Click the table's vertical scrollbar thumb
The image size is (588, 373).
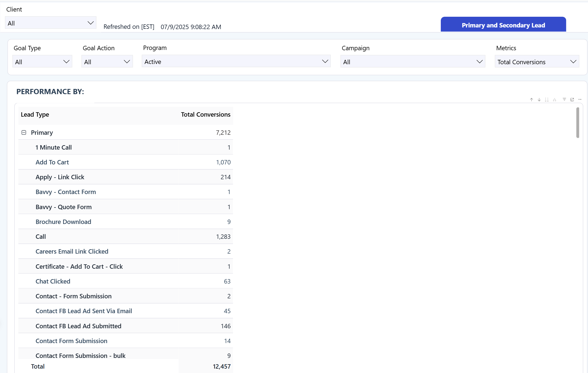pyautogui.click(x=578, y=123)
